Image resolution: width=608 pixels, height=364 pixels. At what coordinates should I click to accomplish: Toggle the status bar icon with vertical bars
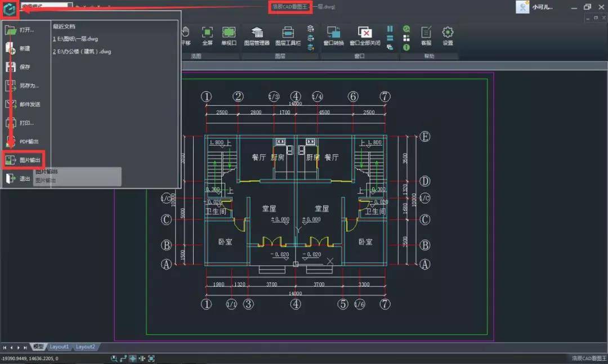[x=142, y=358]
